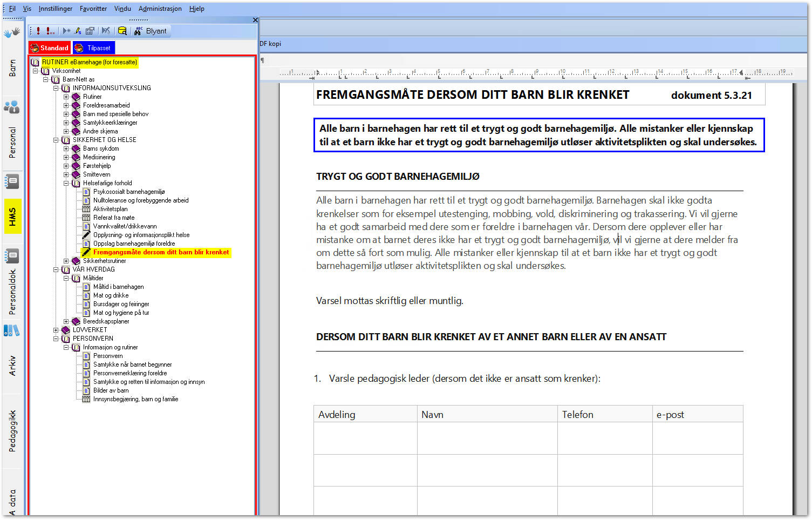Click the toolbox icon on Standard tab

click(35, 48)
